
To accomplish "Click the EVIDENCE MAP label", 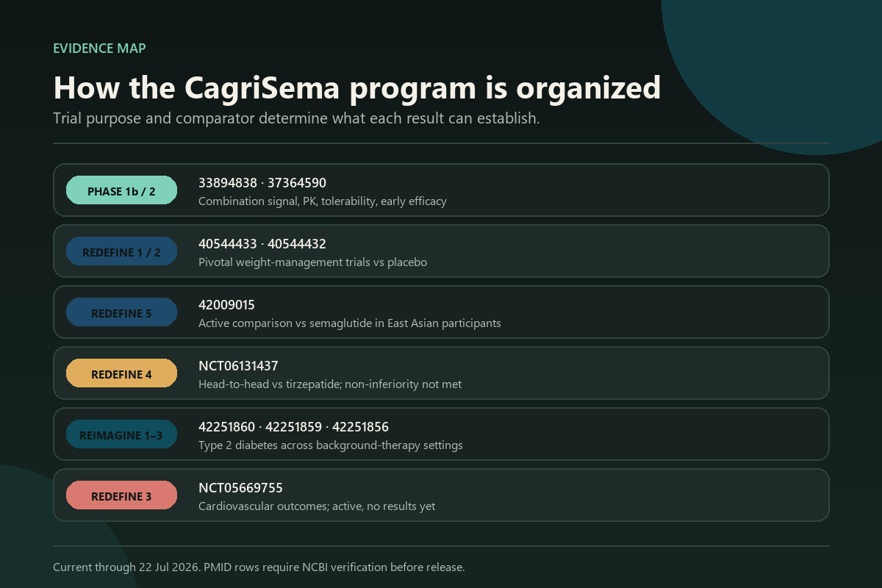I will pyautogui.click(x=99, y=49).
